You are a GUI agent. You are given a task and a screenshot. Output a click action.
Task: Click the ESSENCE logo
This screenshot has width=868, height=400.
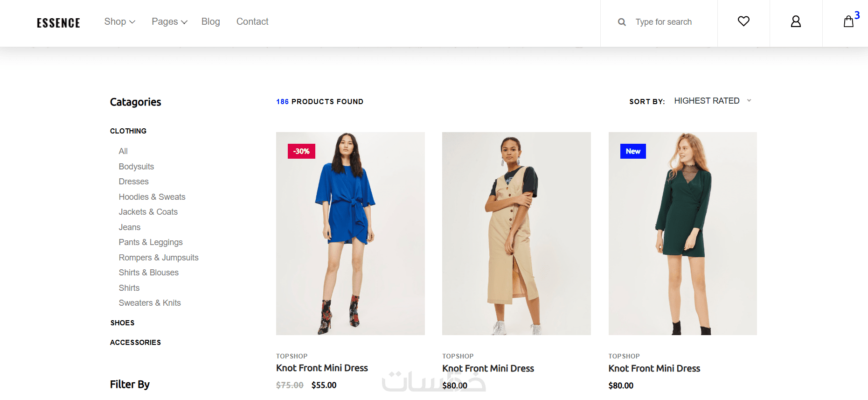(x=58, y=23)
